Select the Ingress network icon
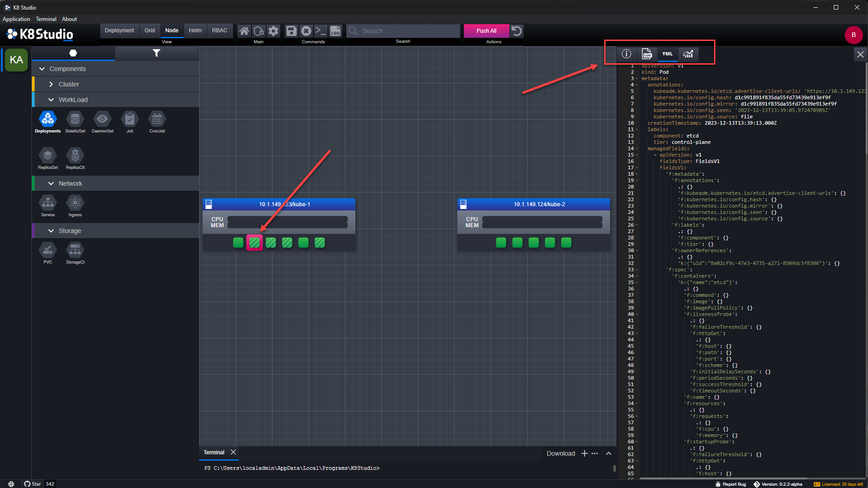Viewport: 868px width, 488px height. (75, 203)
